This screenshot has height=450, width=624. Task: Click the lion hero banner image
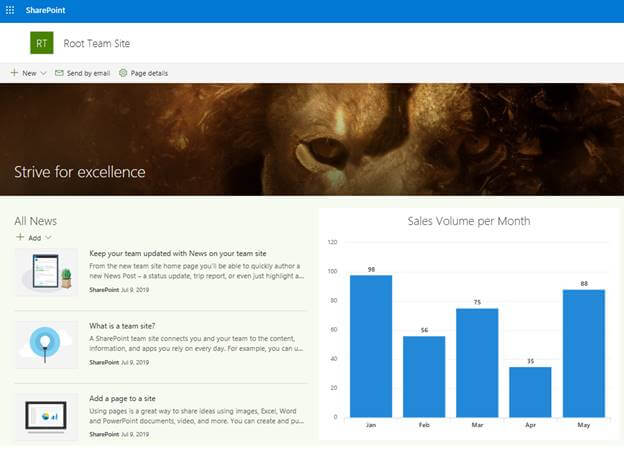[x=312, y=139]
